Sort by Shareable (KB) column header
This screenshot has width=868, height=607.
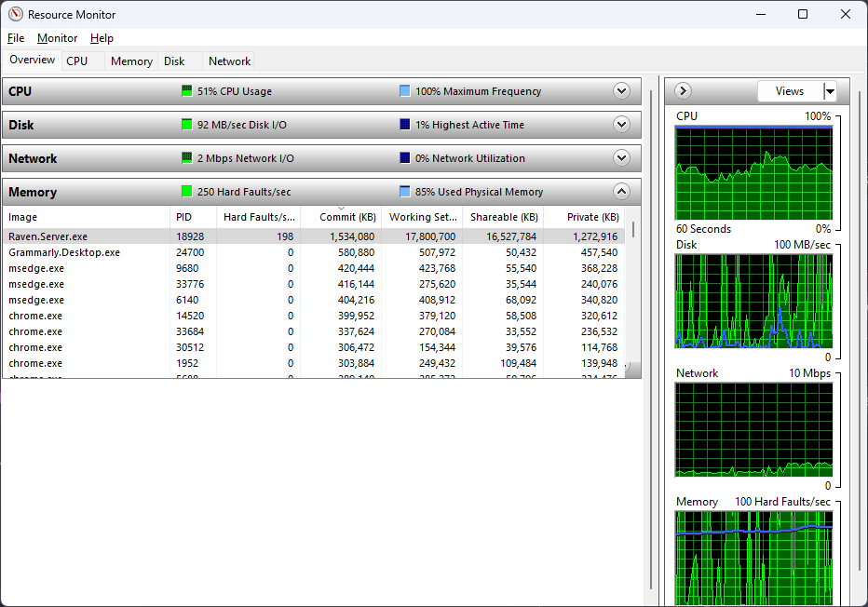point(503,217)
